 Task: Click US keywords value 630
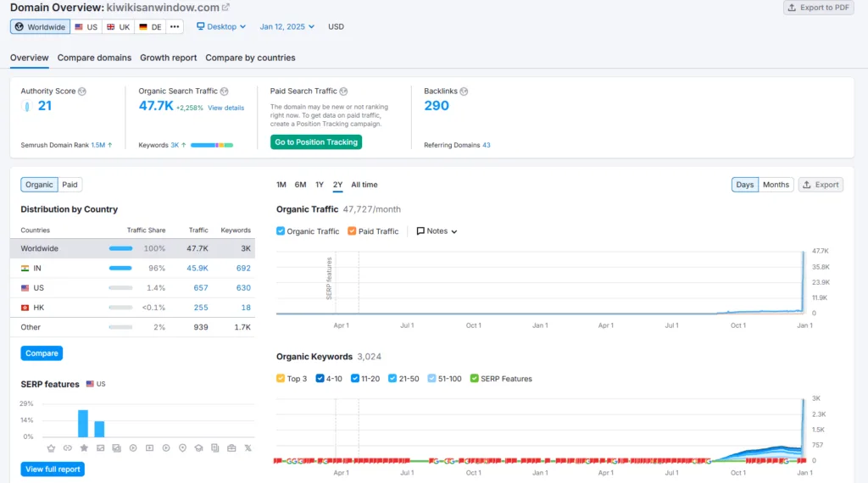coord(243,288)
